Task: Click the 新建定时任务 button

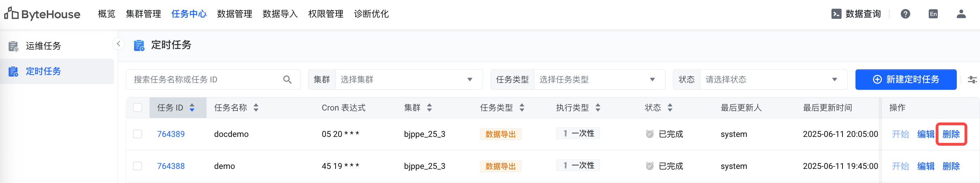Action: [906, 80]
